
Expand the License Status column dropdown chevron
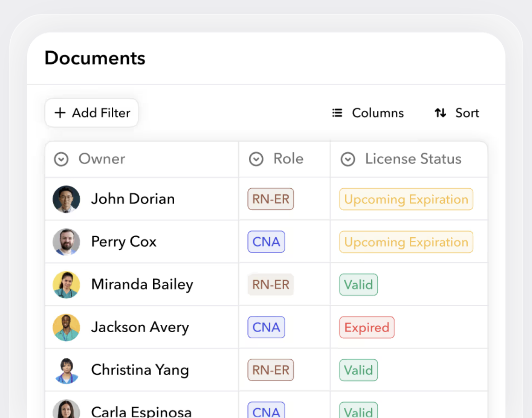coord(348,159)
